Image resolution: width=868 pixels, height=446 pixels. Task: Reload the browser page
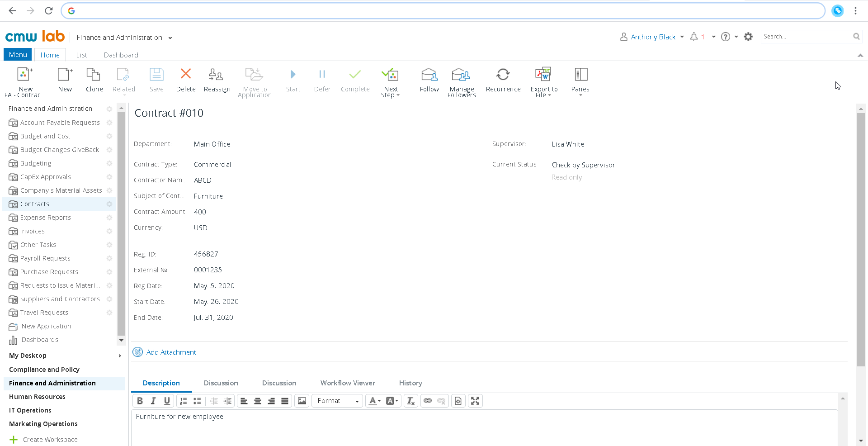tap(49, 10)
